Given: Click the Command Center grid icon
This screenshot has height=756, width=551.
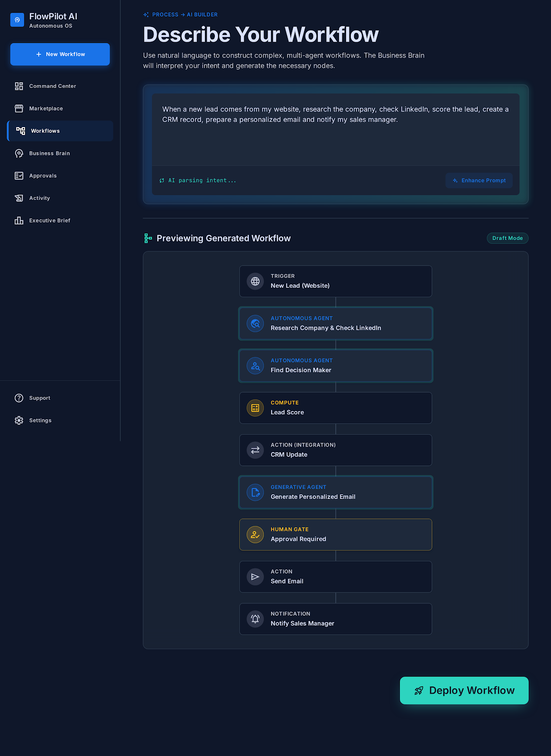Looking at the screenshot, I should [x=19, y=86].
